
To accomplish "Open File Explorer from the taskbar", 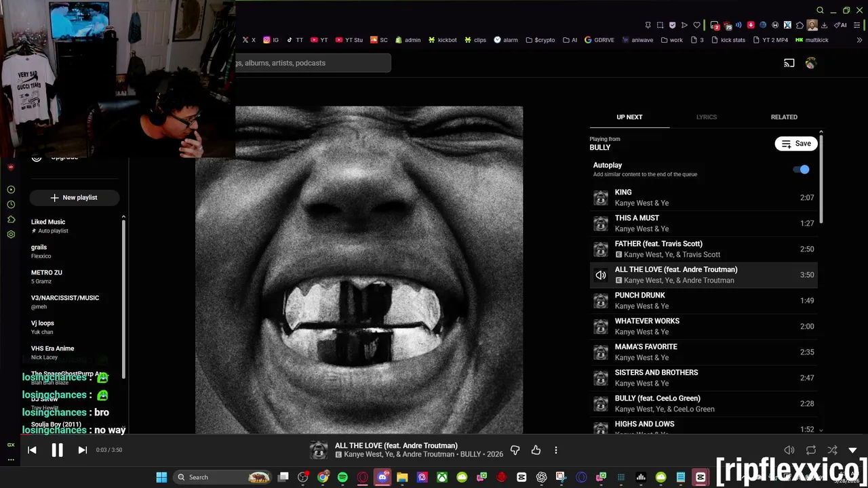I will [402, 477].
